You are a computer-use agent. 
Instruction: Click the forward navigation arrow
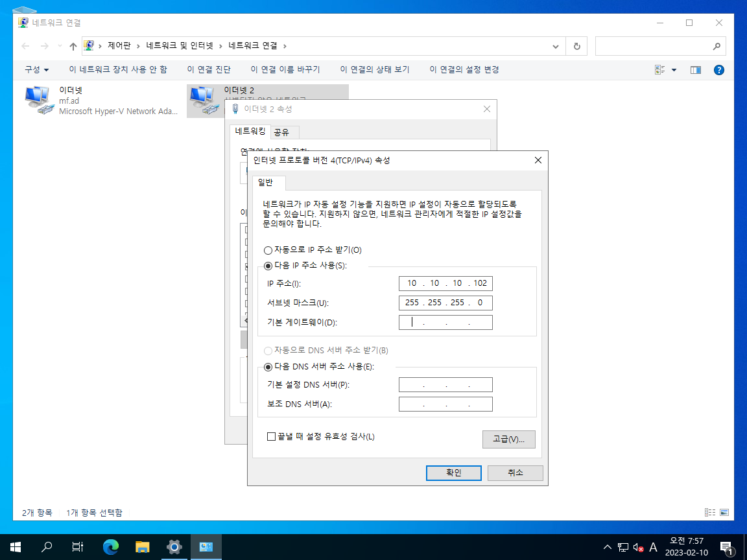pos(45,46)
